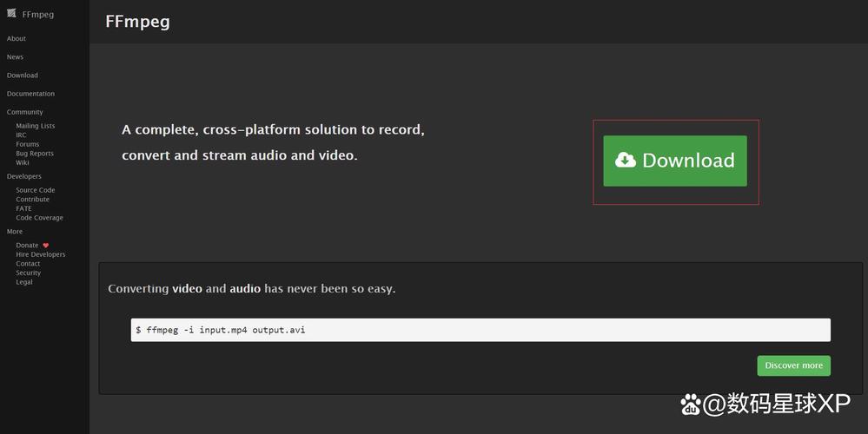Click the Hire Developers link
Viewport: 868px width, 434px height.
41,254
